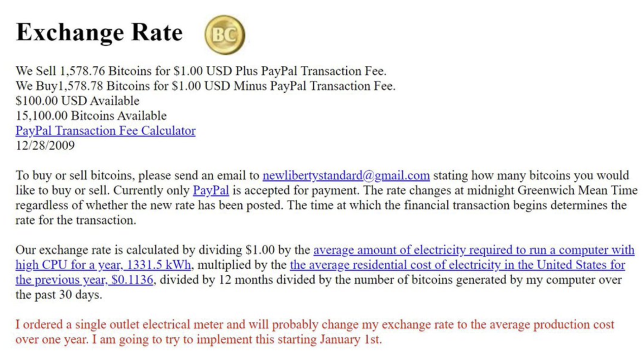
Task: Select the '15,100.00 Bitcoins Available' text
Action: click(x=90, y=116)
